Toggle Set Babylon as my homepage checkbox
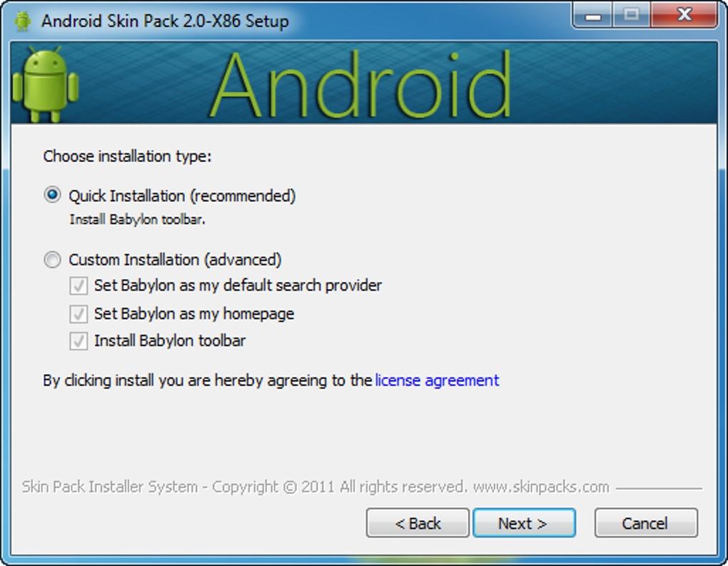 click(79, 314)
